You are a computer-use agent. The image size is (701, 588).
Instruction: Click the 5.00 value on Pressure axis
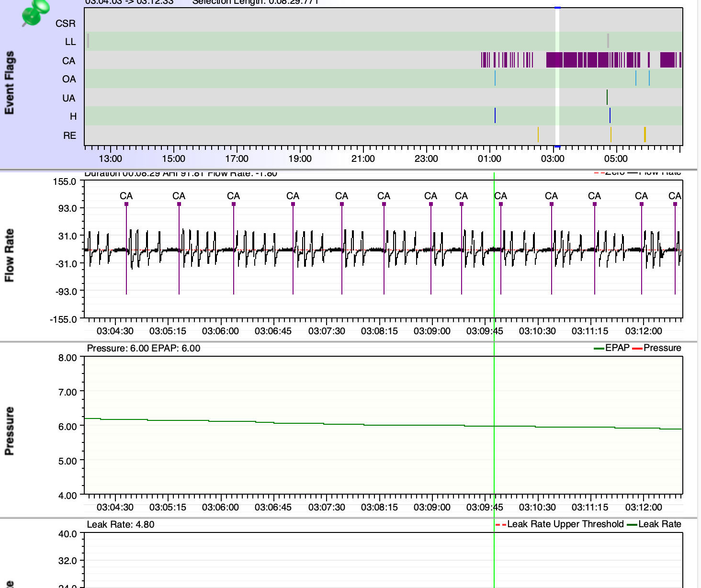click(68, 461)
